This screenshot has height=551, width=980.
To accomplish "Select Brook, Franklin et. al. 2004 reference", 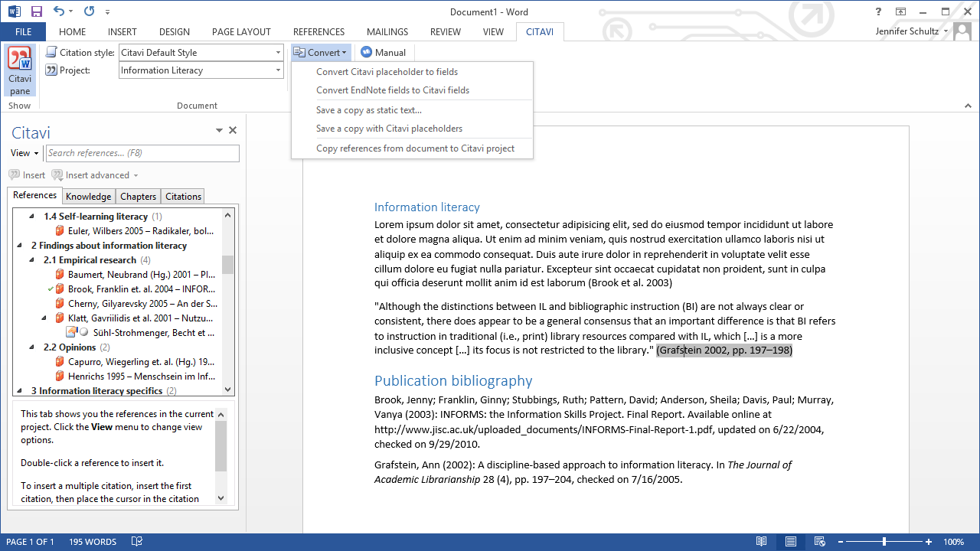I will click(x=142, y=289).
